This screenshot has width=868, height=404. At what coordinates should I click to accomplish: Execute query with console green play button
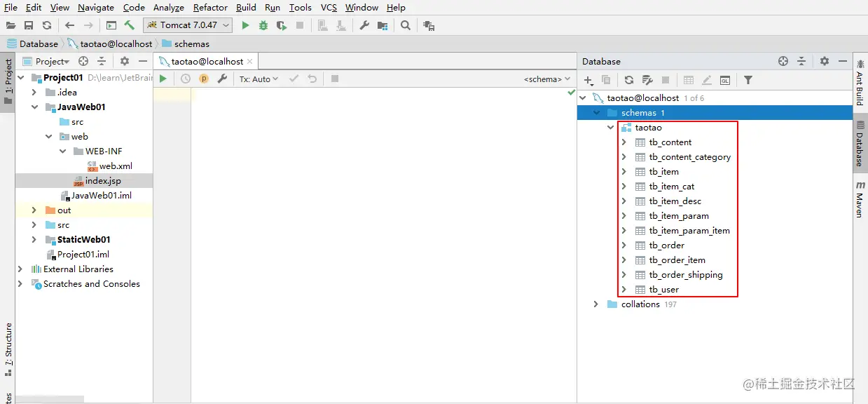[x=163, y=79]
